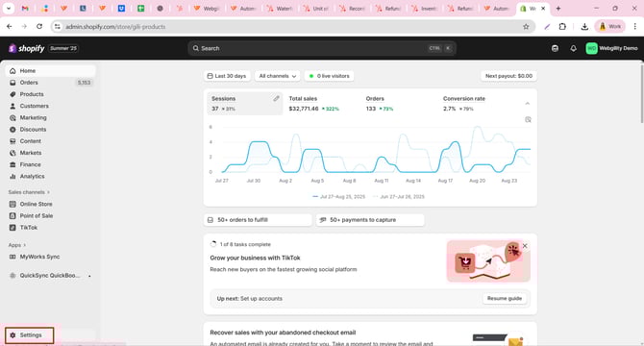Viewport: 644px width, 346px height.
Task: Open chart report icon beside graph
Action: pyautogui.click(x=529, y=119)
